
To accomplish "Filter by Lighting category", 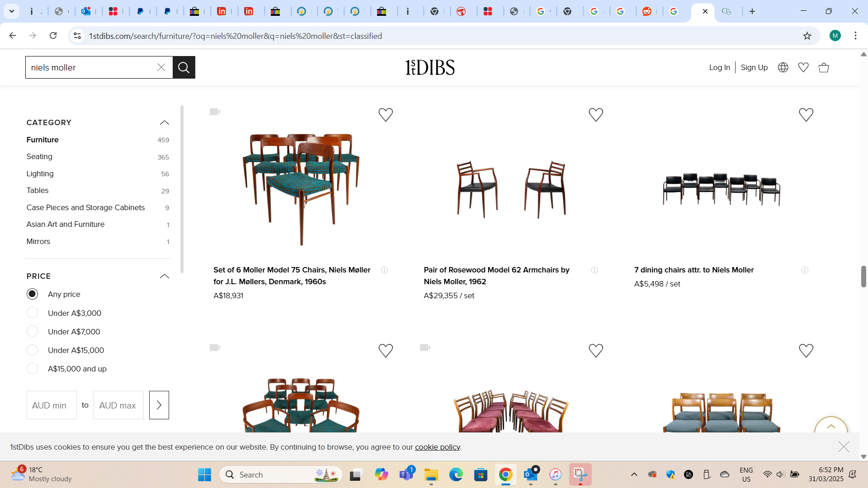I will (x=40, y=174).
